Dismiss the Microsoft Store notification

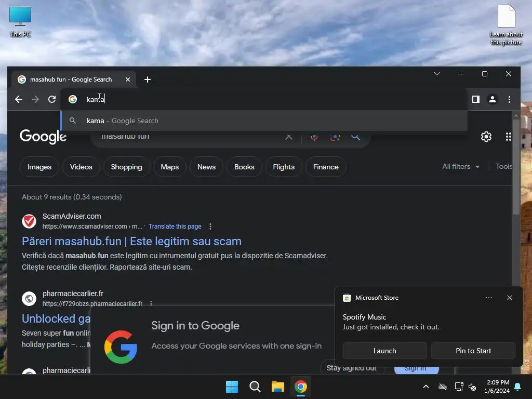[x=509, y=298]
